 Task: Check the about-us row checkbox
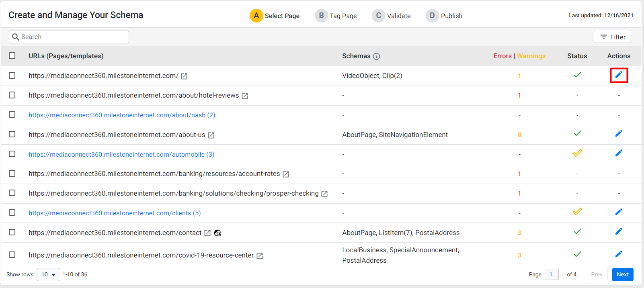[12, 134]
